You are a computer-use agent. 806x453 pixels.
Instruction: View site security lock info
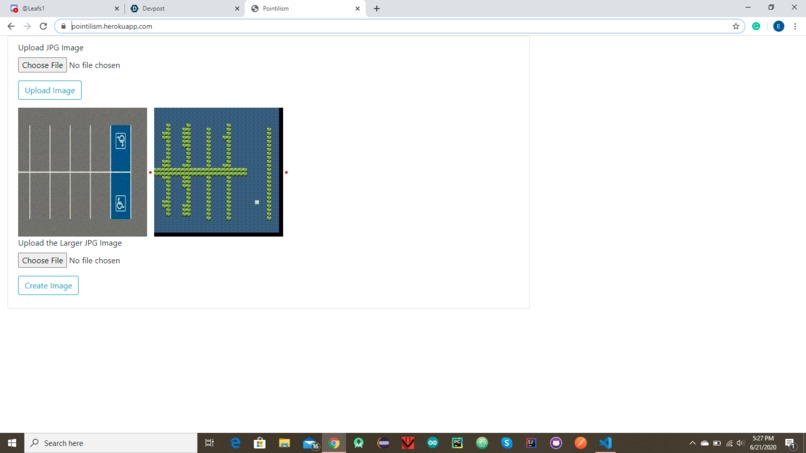tap(63, 26)
